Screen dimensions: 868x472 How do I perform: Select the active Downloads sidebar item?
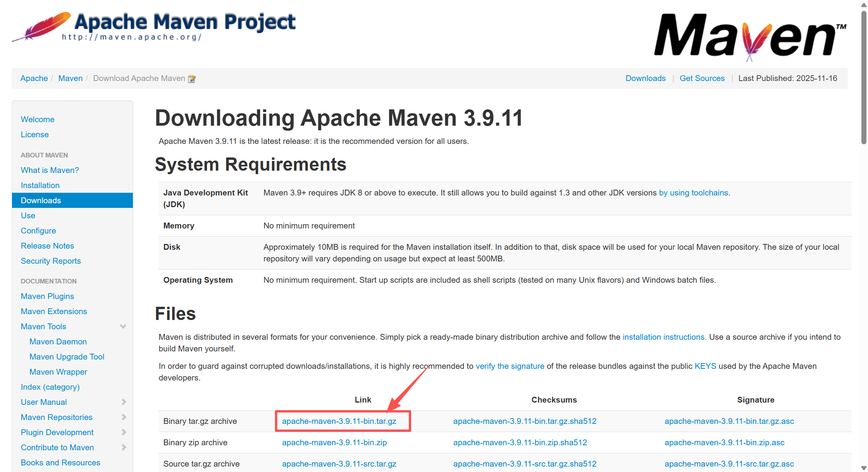[72, 201]
